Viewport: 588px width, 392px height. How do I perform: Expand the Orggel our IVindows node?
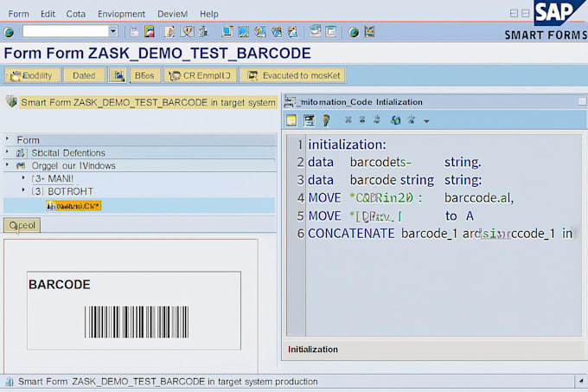[x=7, y=164]
